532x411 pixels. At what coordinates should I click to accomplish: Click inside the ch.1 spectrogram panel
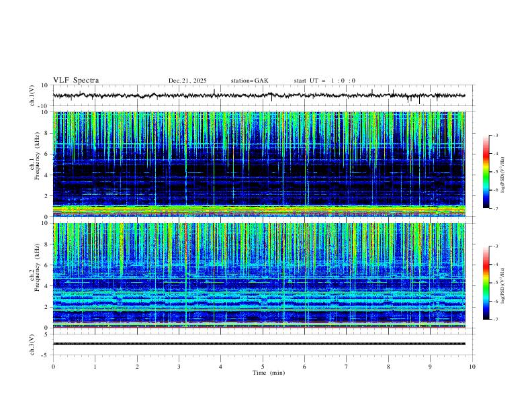[x=259, y=164]
